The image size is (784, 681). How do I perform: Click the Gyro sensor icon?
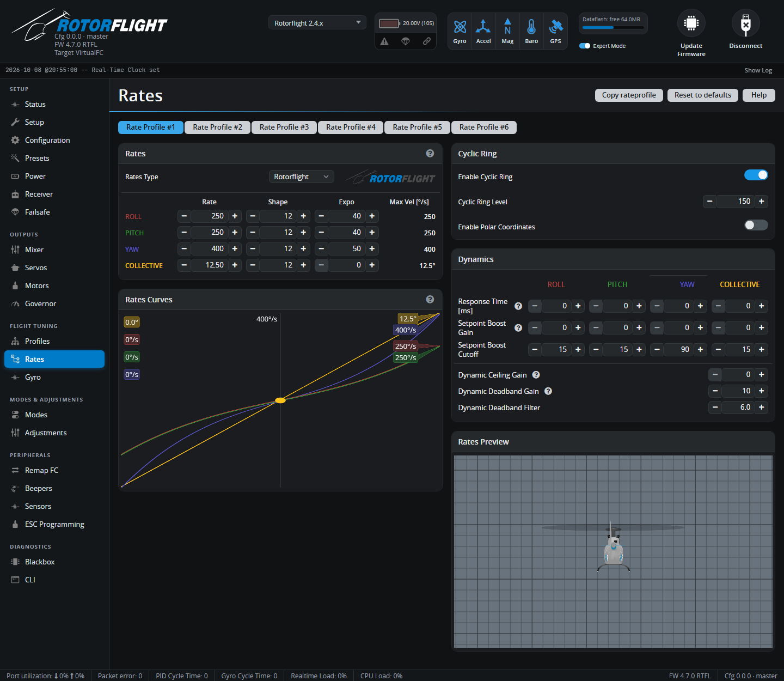(x=460, y=32)
